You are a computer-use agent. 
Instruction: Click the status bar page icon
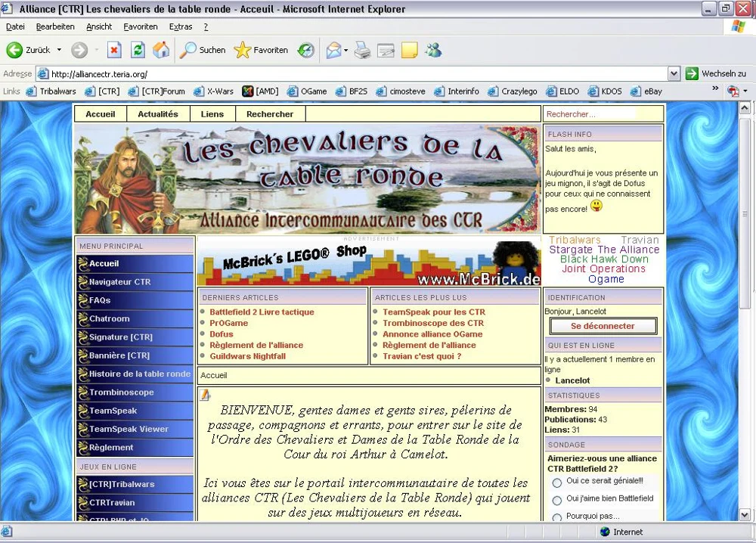point(6,532)
